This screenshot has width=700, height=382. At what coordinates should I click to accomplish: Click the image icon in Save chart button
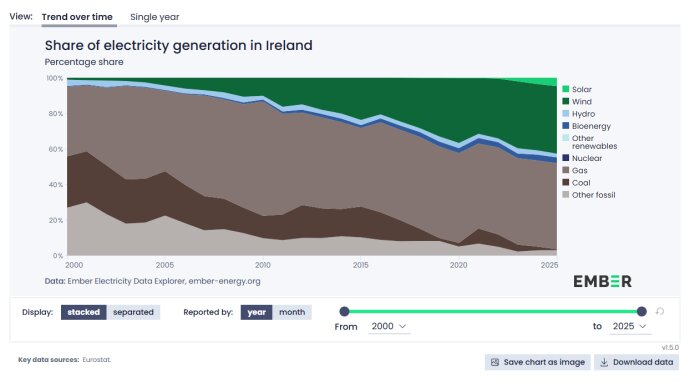(495, 362)
